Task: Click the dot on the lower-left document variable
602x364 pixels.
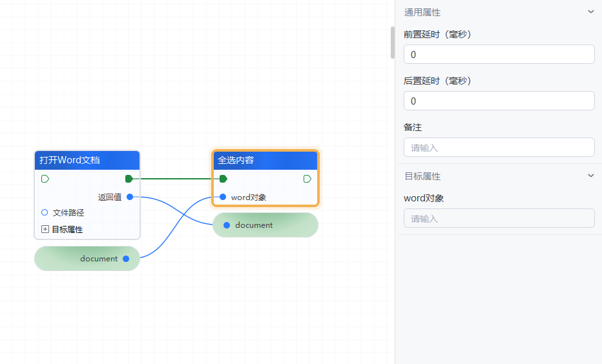Action: (126, 259)
